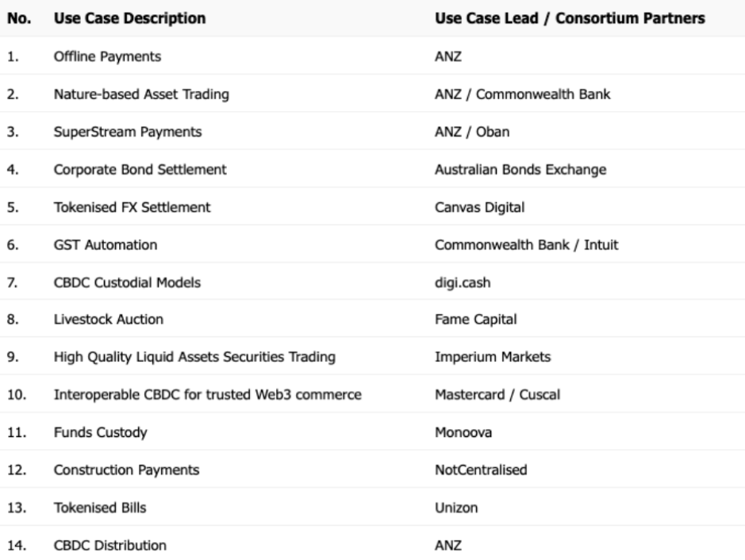Screen dimensions: 745x560
Task: Click 'Construction Payments' cell
Action: pyautogui.click(x=126, y=470)
